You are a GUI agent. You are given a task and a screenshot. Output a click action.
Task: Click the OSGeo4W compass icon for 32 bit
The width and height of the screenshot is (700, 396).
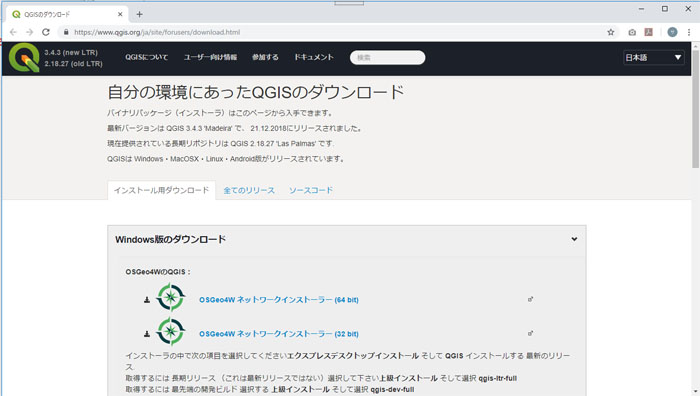170,331
